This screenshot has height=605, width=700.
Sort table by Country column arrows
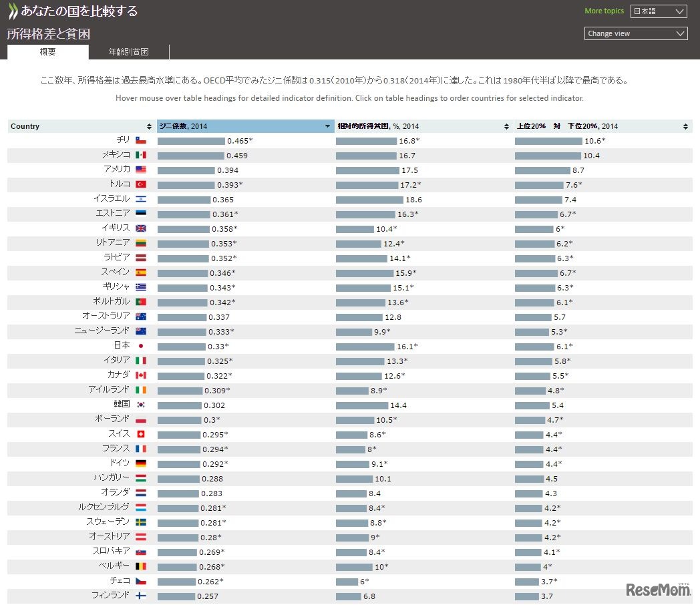pyautogui.click(x=149, y=126)
